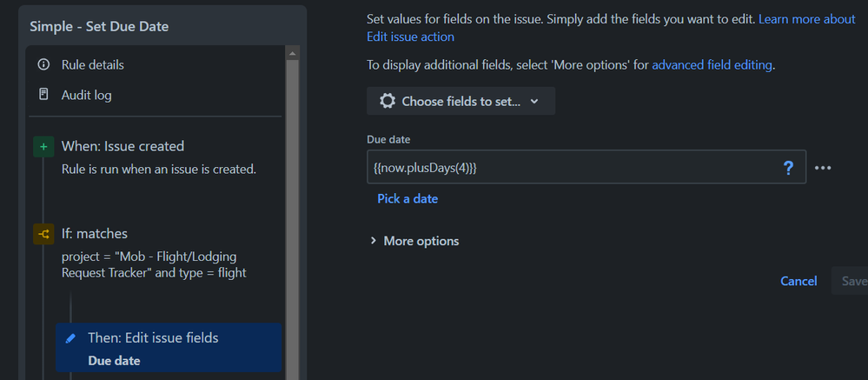868x380 pixels.
Task: Open the three-dot menu beside Due date
Action: (823, 168)
